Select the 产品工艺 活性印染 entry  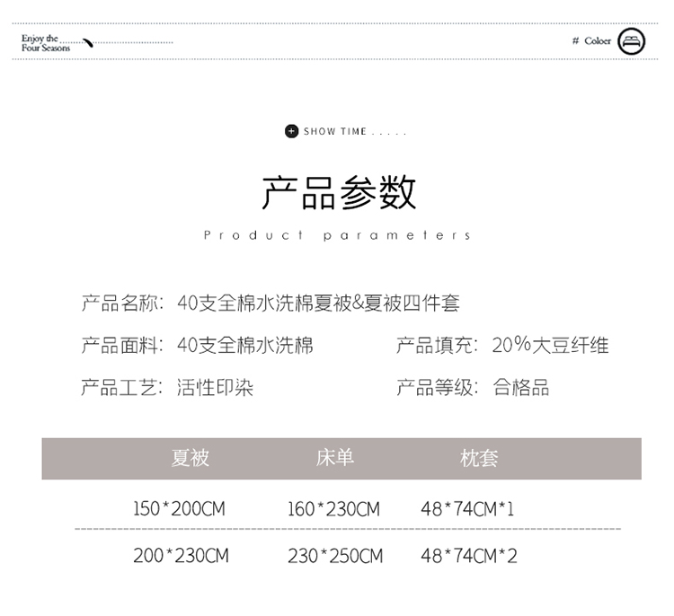click(167, 387)
